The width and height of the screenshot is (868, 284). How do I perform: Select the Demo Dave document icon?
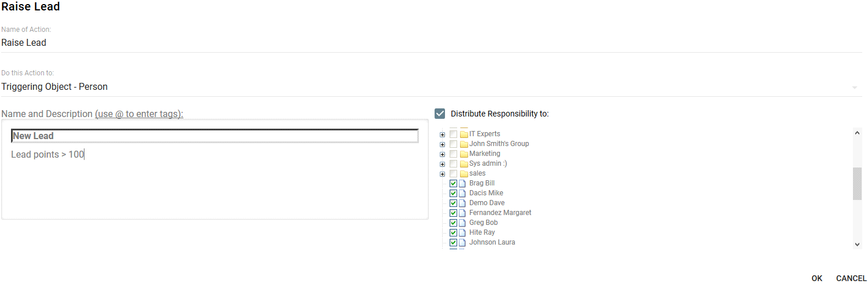tap(462, 203)
